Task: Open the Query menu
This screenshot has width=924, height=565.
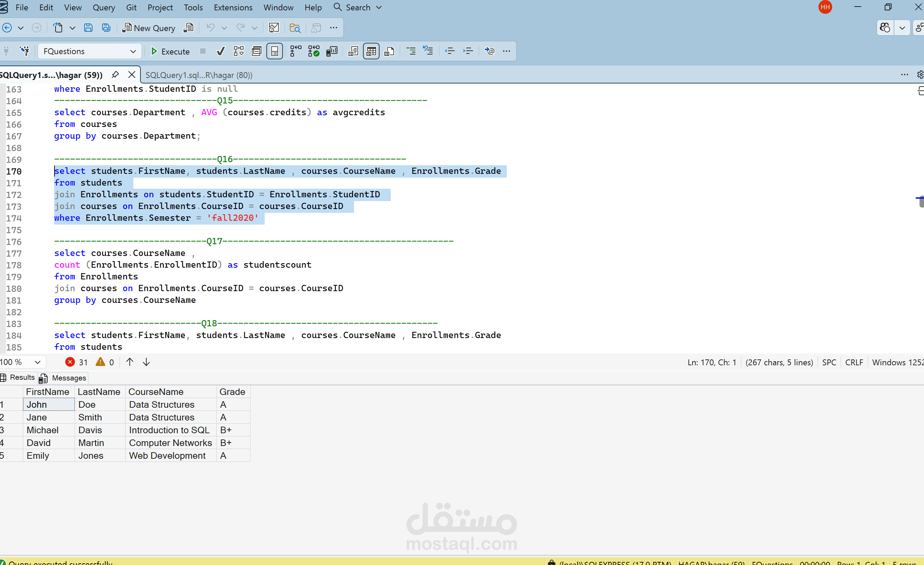Action: [x=104, y=8]
